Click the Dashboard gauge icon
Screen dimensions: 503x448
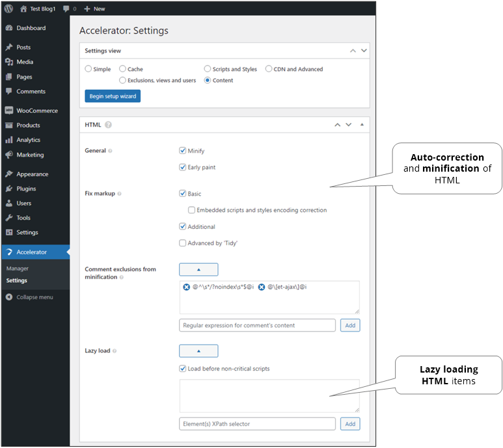[9, 28]
